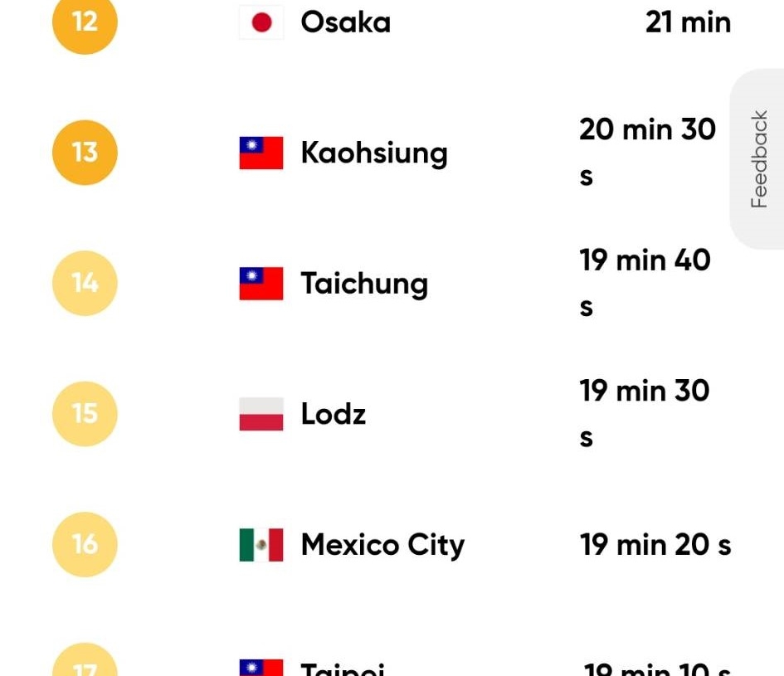Open the Feedback side tab
The width and height of the screenshot is (784, 676).
[757, 159]
